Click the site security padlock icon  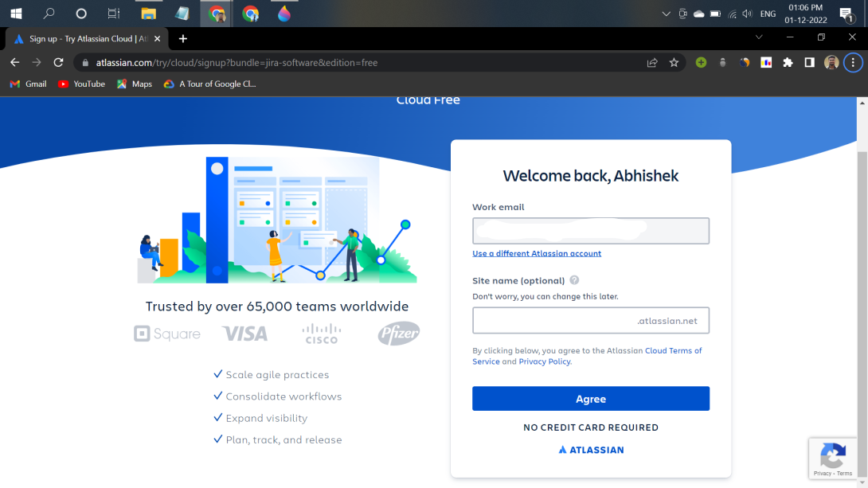pyautogui.click(x=85, y=62)
